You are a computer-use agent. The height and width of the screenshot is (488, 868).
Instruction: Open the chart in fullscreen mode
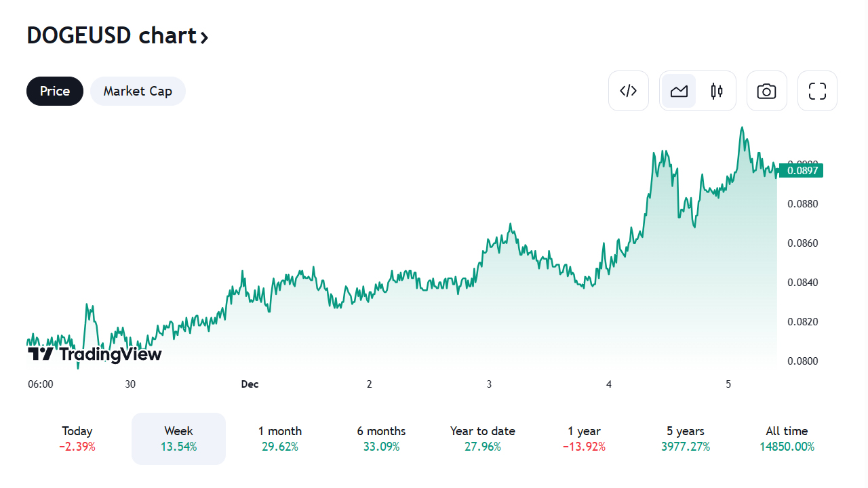[x=817, y=91]
